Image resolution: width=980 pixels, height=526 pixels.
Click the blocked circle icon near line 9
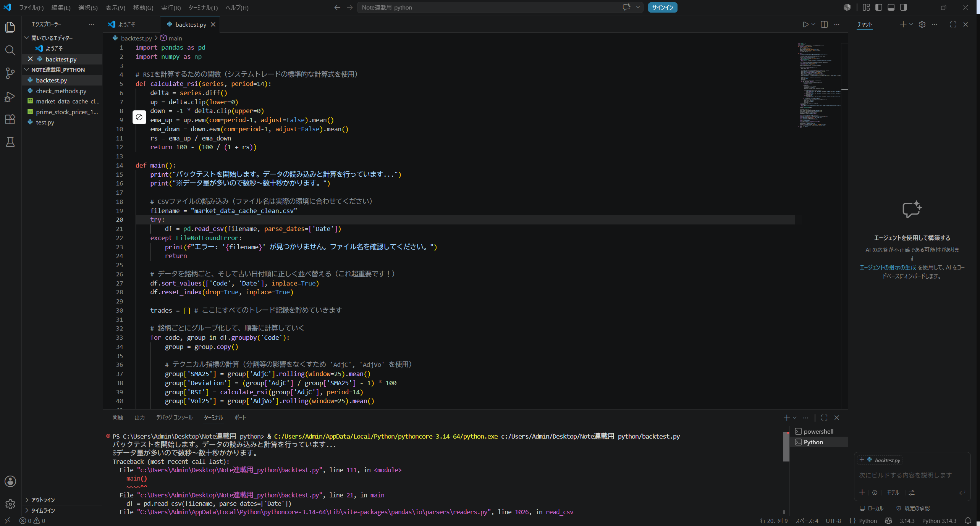pyautogui.click(x=139, y=117)
